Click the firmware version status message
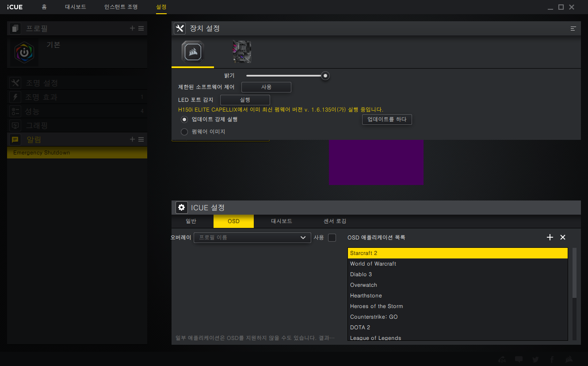 click(281, 110)
